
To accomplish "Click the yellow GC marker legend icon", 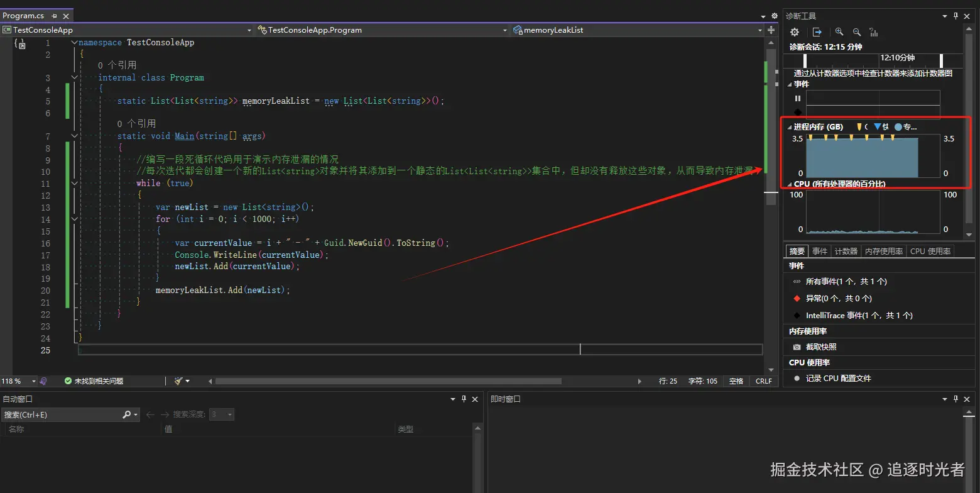I will click(859, 126).
